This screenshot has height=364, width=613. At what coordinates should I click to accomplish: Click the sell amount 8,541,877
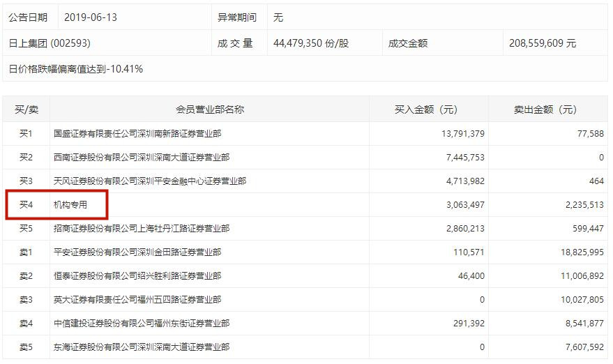(584, 324)
